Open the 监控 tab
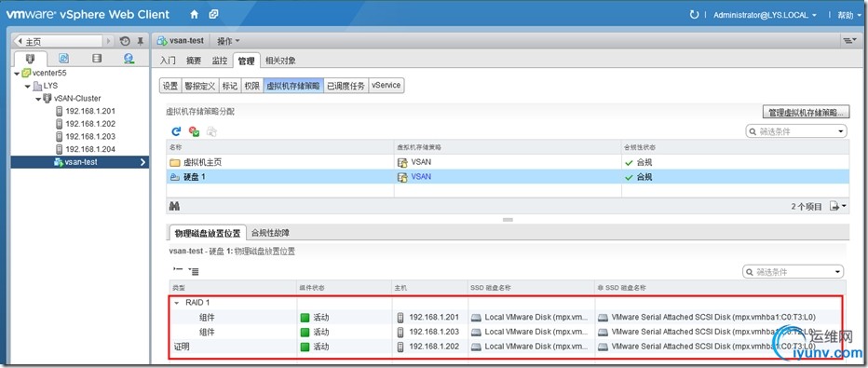Image resolution: width=868 pixels, height=368 pixels. click(x=220, y=61)
